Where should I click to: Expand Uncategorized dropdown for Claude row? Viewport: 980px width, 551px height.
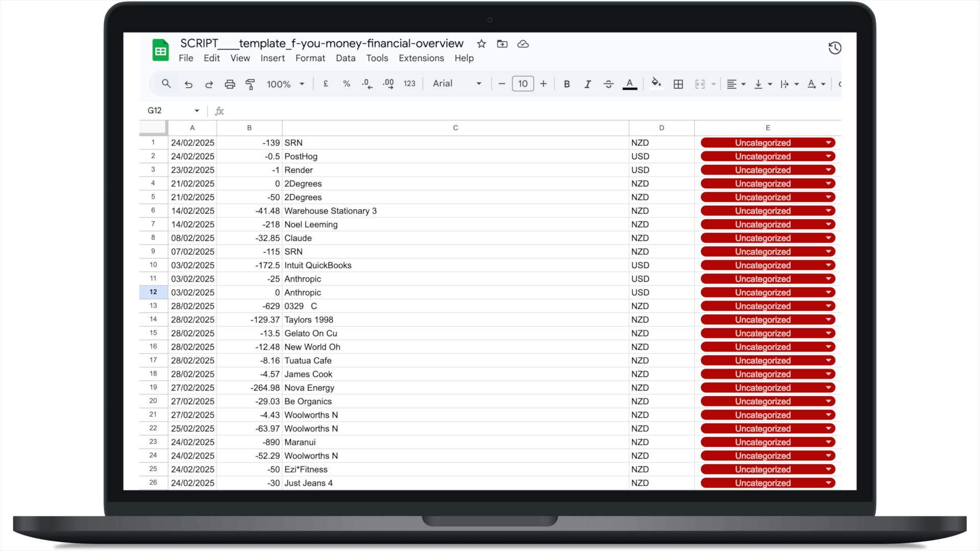pyautogui.click(x=828, y=238)
